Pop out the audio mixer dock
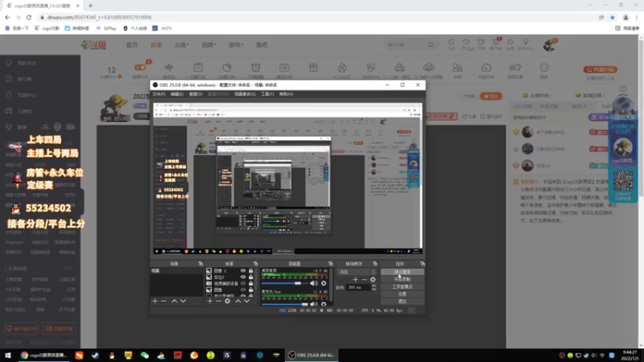 point(331,264)
